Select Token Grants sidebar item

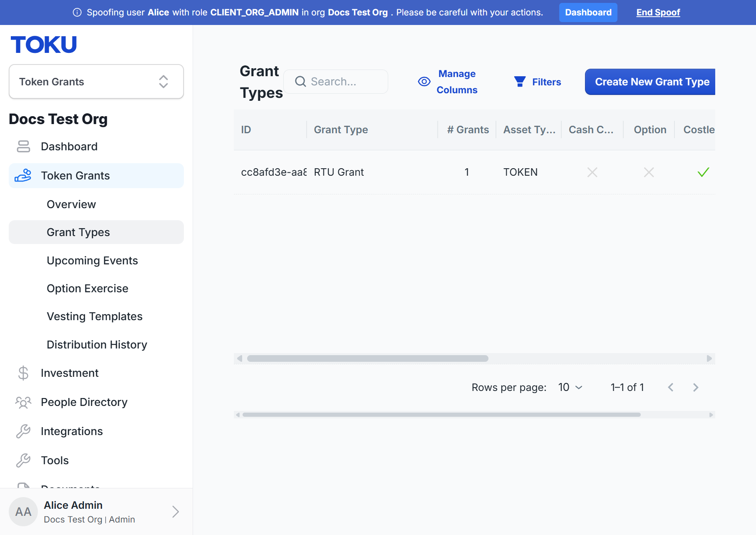tap(96, 176)
